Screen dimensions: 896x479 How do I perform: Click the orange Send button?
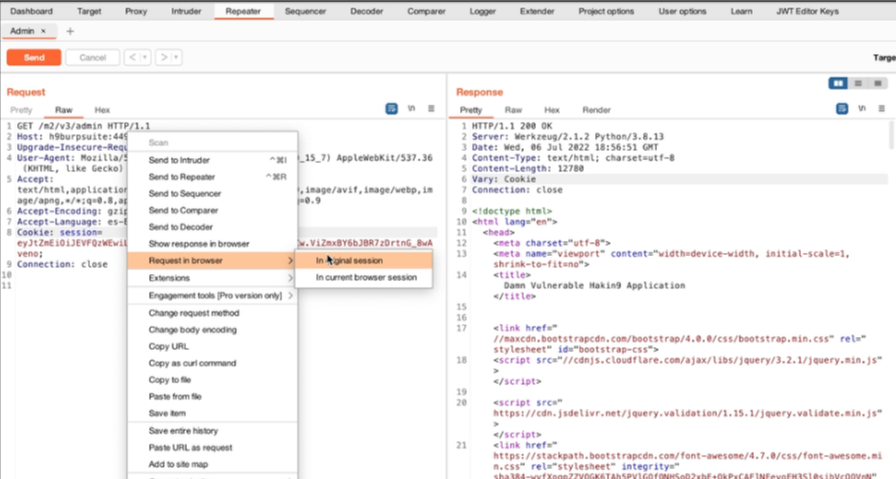tap(34, 57)
